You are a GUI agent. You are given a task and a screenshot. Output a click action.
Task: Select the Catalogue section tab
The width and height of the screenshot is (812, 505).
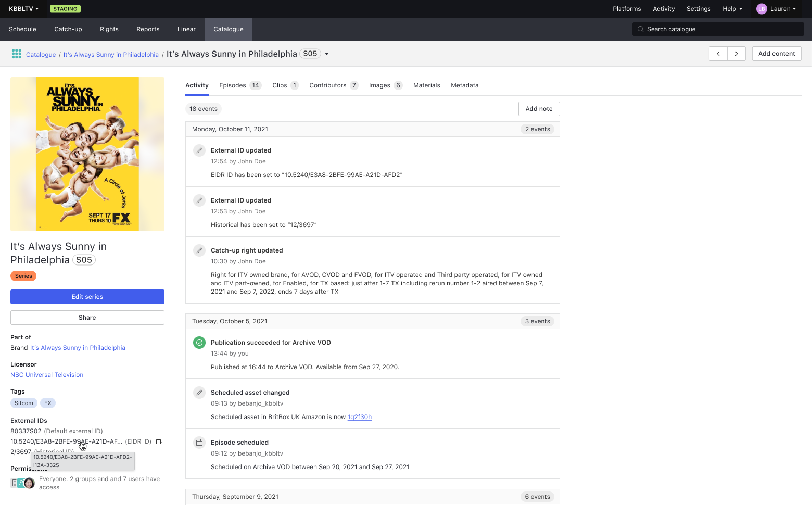tap(229, 29)
